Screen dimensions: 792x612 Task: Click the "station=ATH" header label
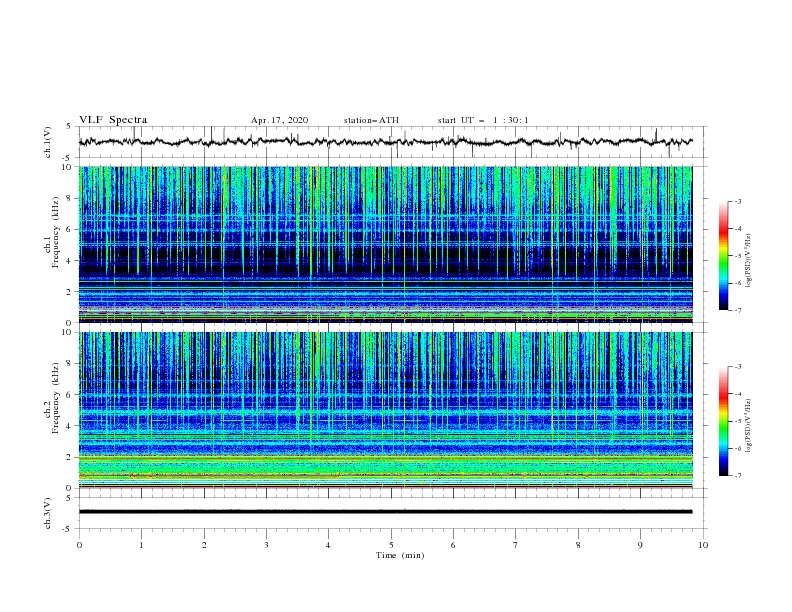[371, 120]
